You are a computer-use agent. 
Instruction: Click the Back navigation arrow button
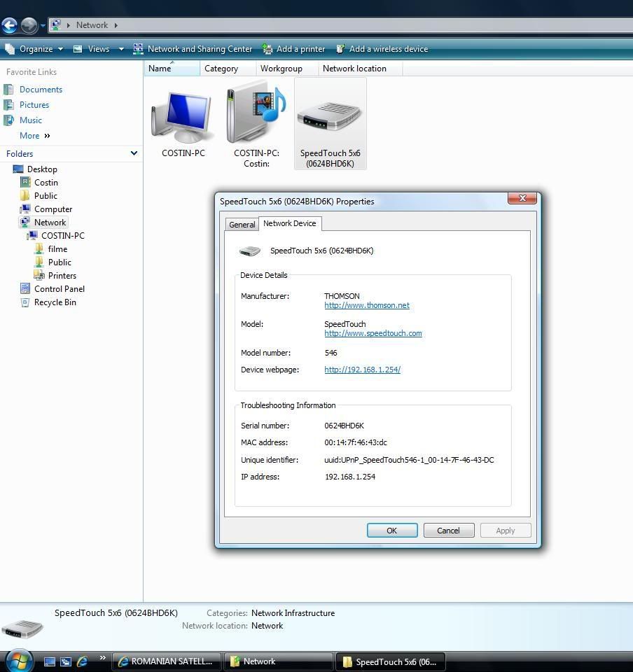9,26
